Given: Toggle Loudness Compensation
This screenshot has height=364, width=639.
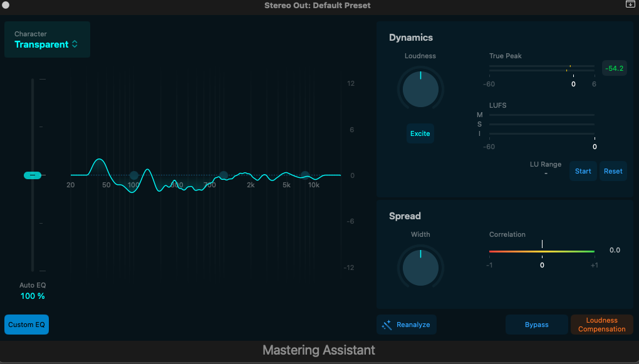Looking at the screenshot, I should point(602,325).
